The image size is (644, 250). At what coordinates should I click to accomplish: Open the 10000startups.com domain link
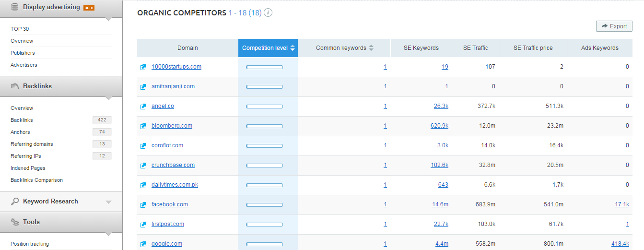point(176,67)
